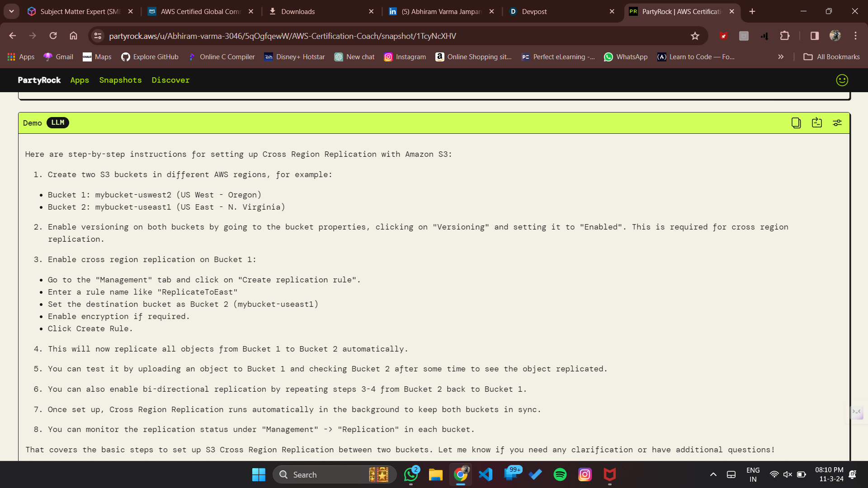Open Spotify from the taskbar

(560, 474)
